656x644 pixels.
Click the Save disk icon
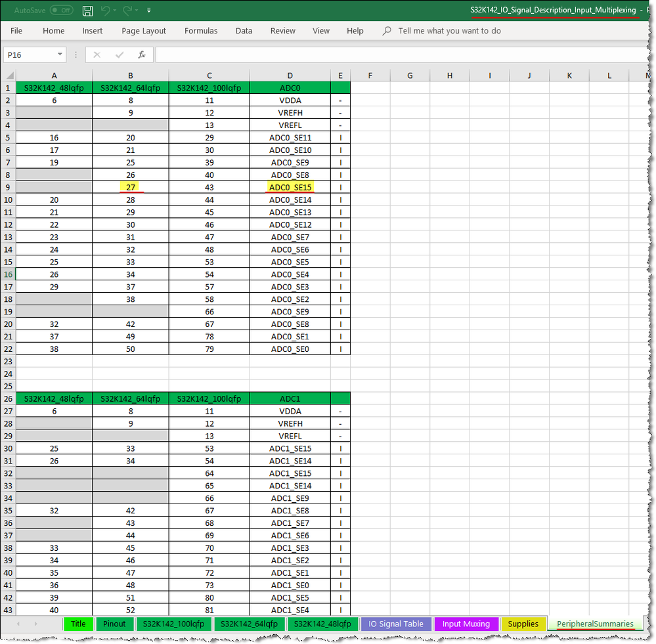[87, 11]
